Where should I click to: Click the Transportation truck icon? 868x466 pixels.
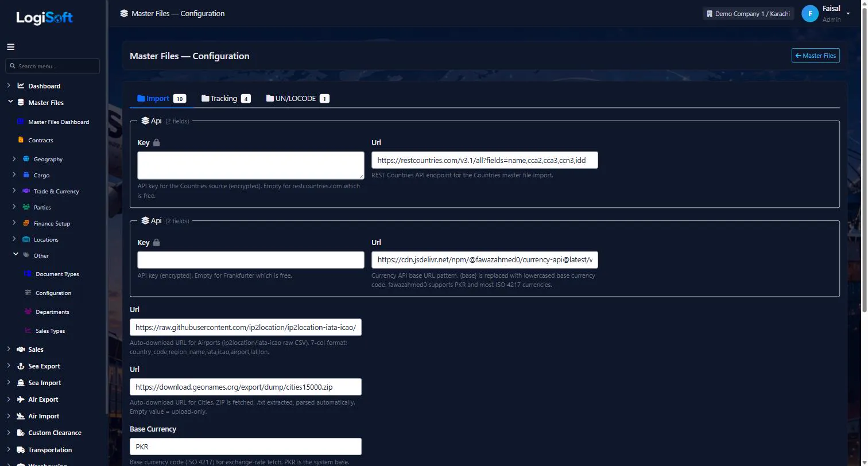tap(21, 449)
